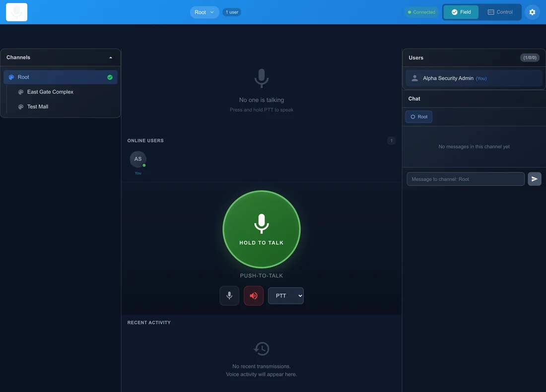Image resolution: width=546 pixels, height=392 pixels.
Task: Send the chat message with arrow button
Action: [535, 179]
